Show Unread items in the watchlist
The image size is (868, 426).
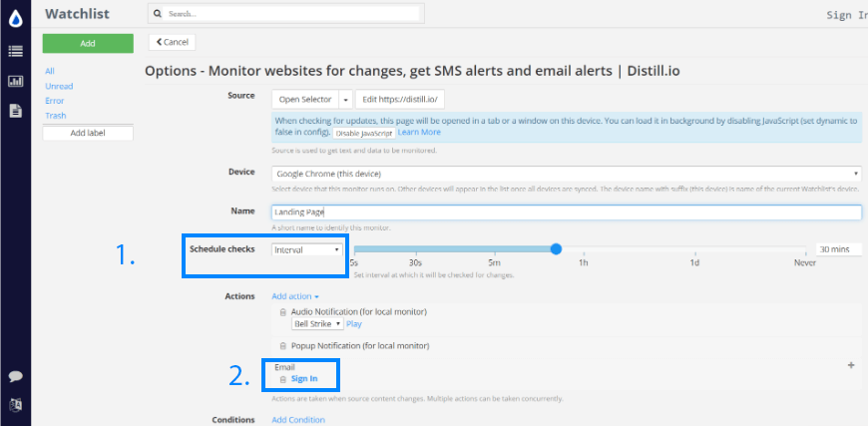pos(59,86)
